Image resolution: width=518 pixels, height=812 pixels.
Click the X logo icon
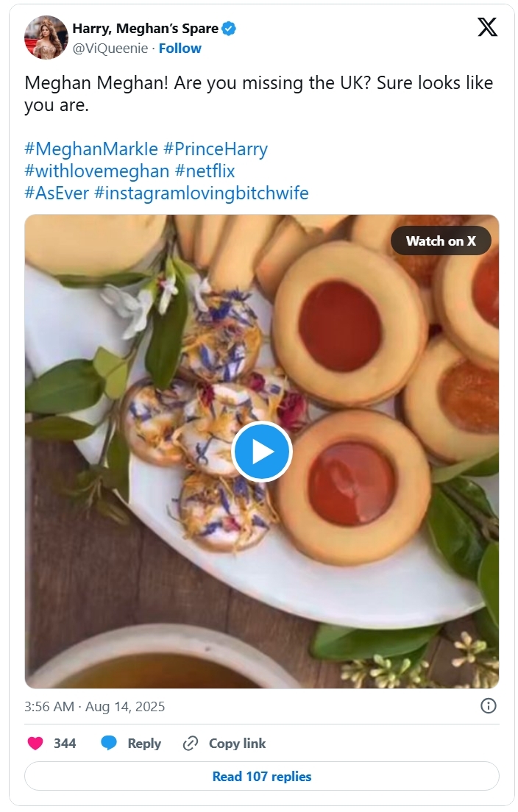click(487, 27)
